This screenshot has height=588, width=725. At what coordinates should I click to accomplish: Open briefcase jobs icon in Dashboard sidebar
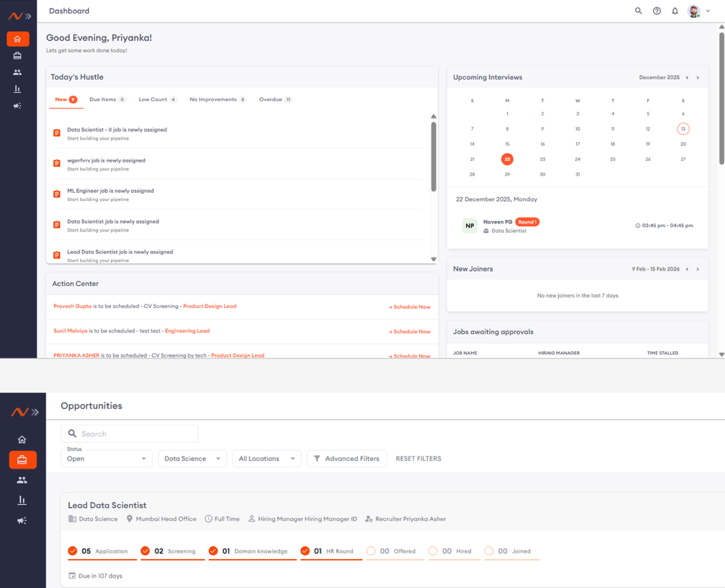point(17,56)
